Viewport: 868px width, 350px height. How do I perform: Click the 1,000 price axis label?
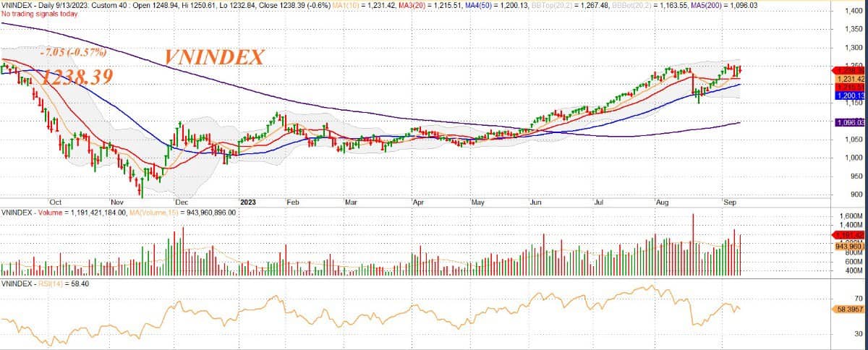tap(853, 158)
